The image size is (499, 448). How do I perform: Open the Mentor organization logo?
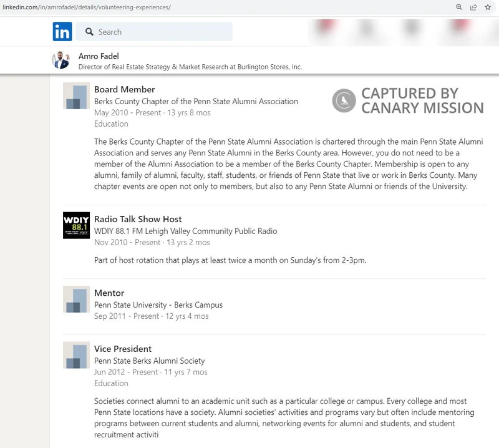click(76, 299)
